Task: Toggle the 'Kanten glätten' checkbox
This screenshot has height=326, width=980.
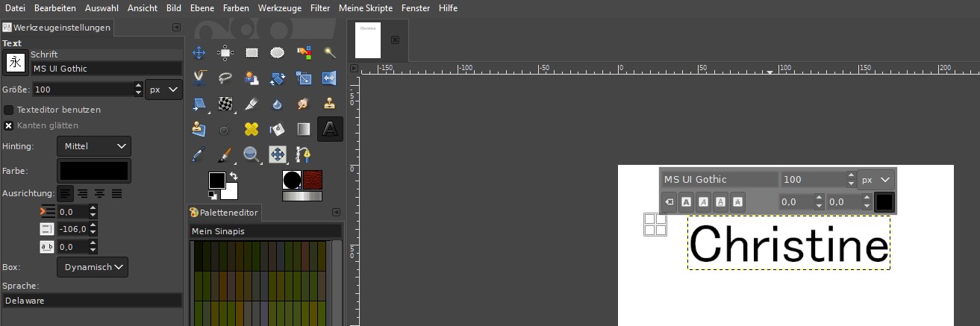Action: pyautogui.click(x=9, y=125)
